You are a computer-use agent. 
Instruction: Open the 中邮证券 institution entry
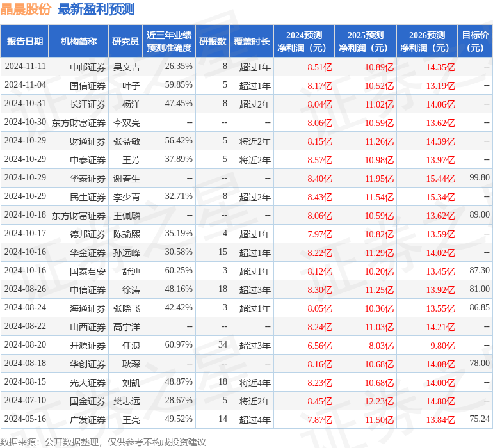[x=88, y=67]
